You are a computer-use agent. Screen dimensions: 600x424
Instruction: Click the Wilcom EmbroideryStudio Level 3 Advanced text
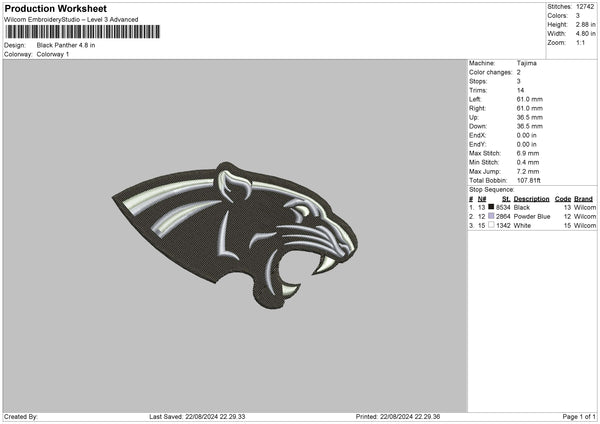click(x=71, y=20)
